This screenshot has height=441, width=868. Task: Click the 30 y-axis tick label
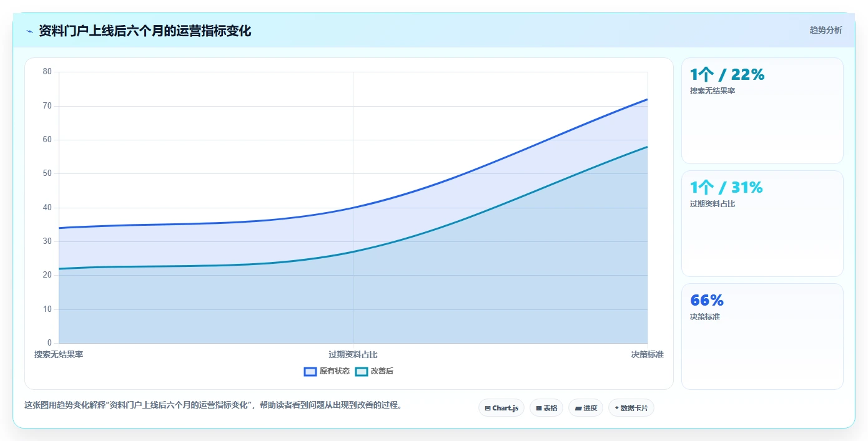point(47,241)
